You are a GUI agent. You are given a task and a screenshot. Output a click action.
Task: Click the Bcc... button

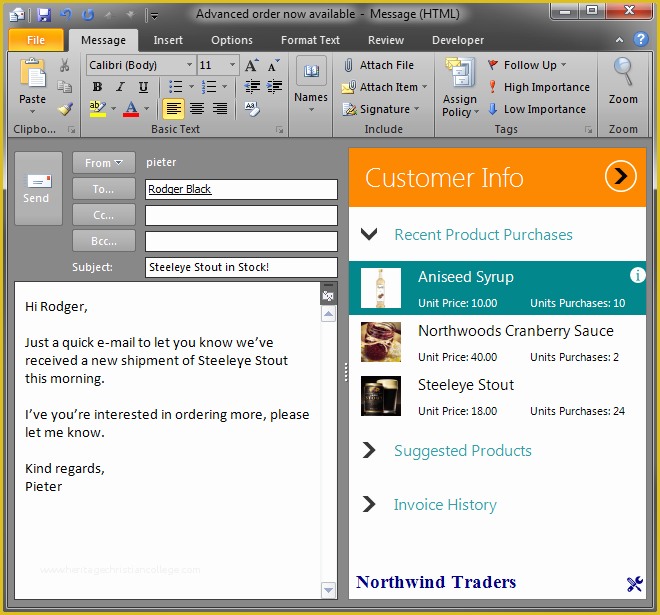[x=104, y=241]
